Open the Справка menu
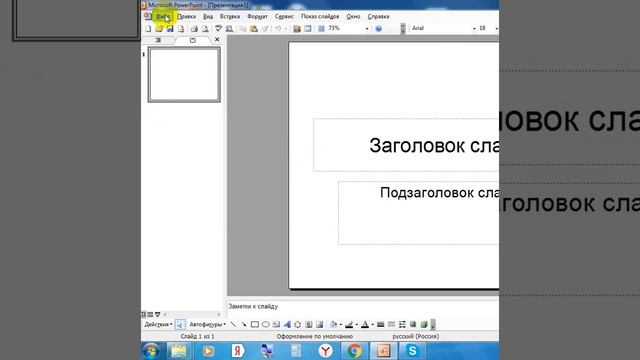 point(378,17)
